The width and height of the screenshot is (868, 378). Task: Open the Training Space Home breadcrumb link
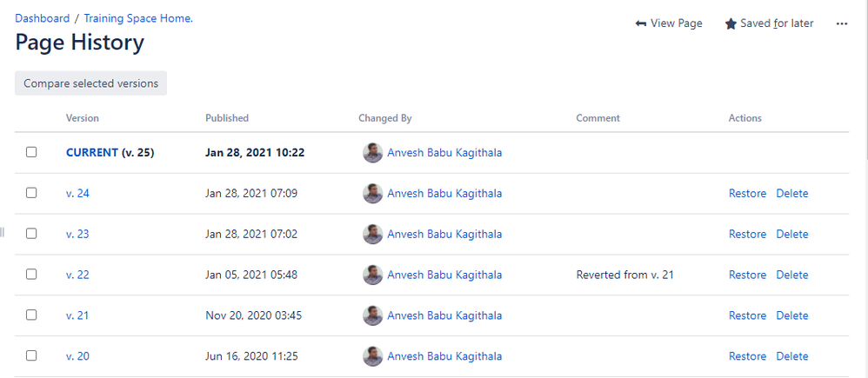(x=137, y=18)
